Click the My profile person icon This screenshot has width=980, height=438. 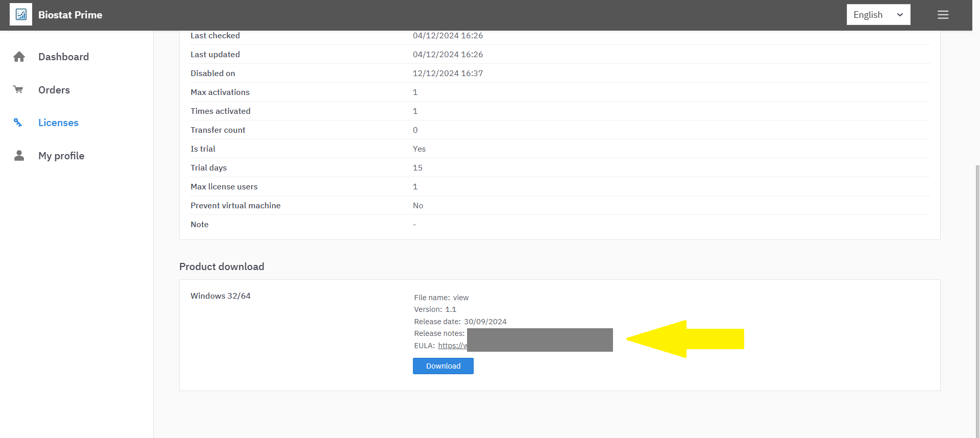19,156
